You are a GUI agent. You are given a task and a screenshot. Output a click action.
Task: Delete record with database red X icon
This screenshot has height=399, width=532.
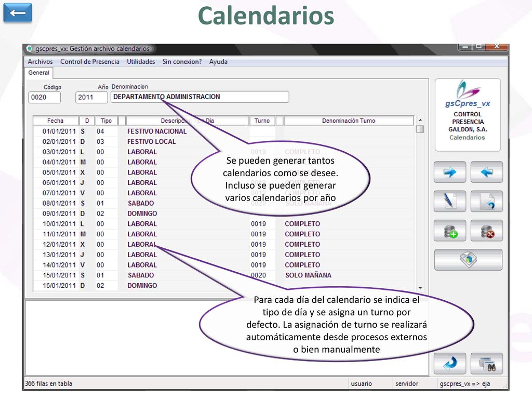(486, 231)
